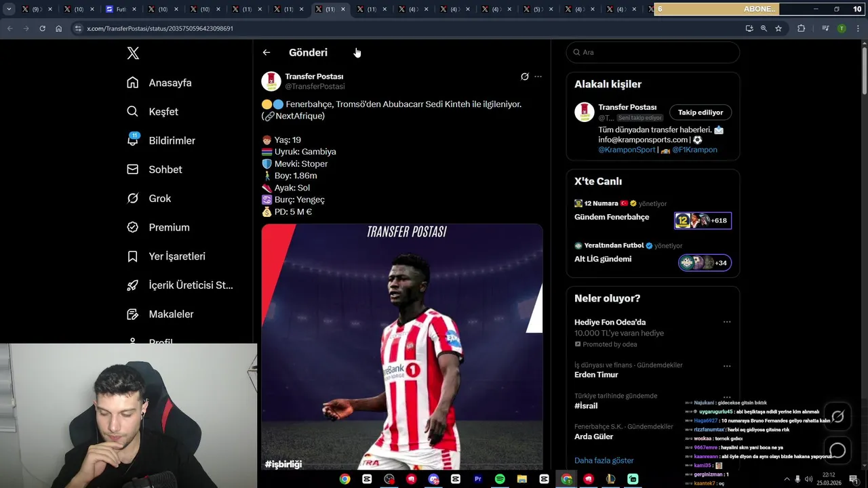Screen dimensions: 868x488
Task: Join Alt LİG gündemi live space
Action: click(x=705, y=262)
